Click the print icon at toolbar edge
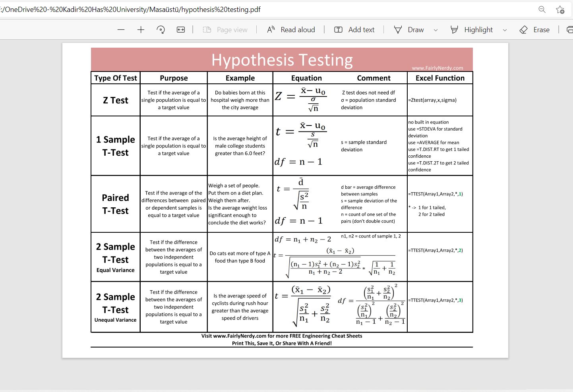573x392 pixels. click(569, 30)
